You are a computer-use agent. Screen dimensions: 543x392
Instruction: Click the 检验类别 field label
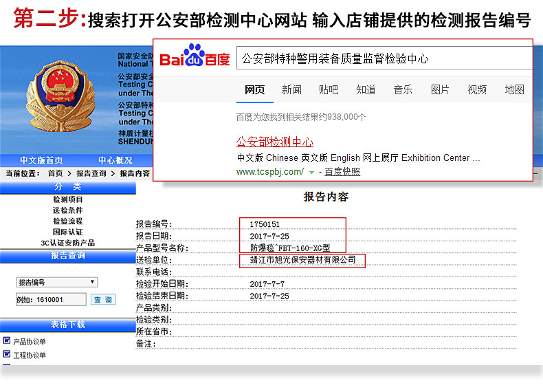tap(154, 320)
